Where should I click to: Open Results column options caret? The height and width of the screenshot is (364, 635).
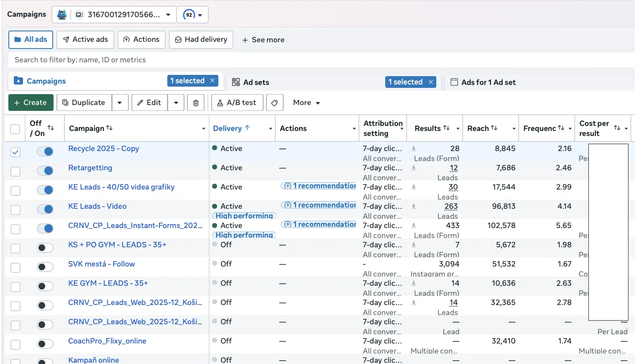pos(458,129)
